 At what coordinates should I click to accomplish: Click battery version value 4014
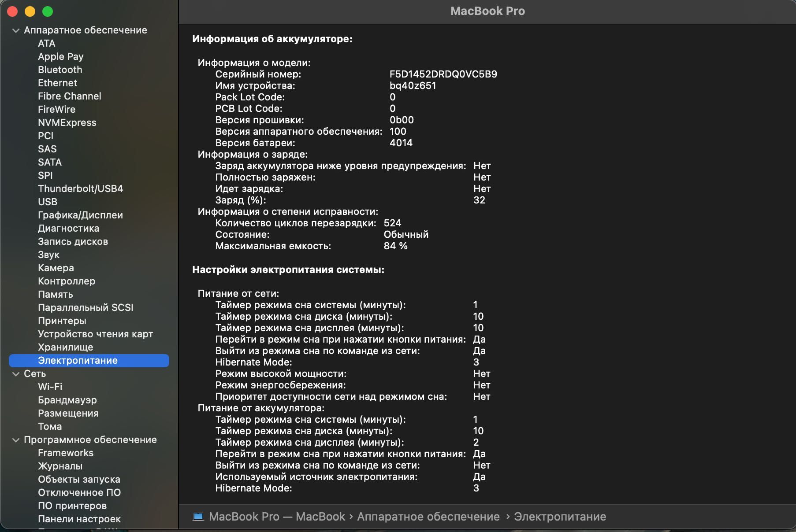401,143
